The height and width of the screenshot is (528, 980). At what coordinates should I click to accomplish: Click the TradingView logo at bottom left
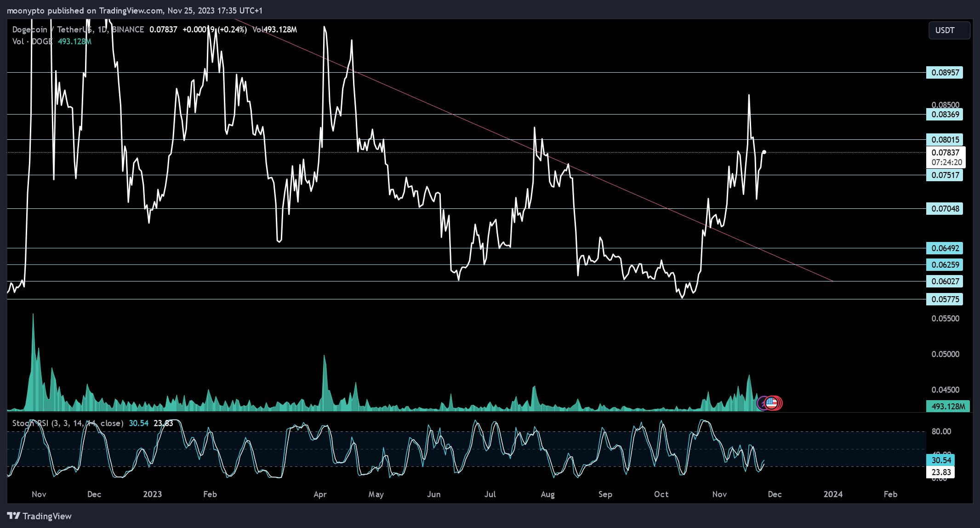pos(40,516)
